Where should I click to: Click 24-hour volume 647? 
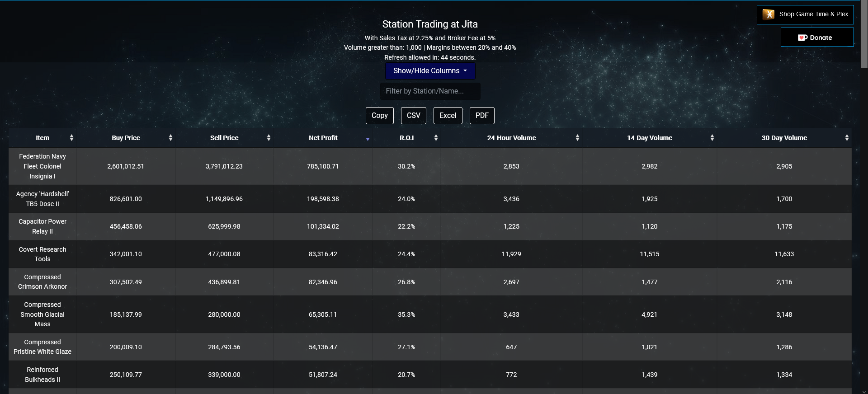coord(511,347)
